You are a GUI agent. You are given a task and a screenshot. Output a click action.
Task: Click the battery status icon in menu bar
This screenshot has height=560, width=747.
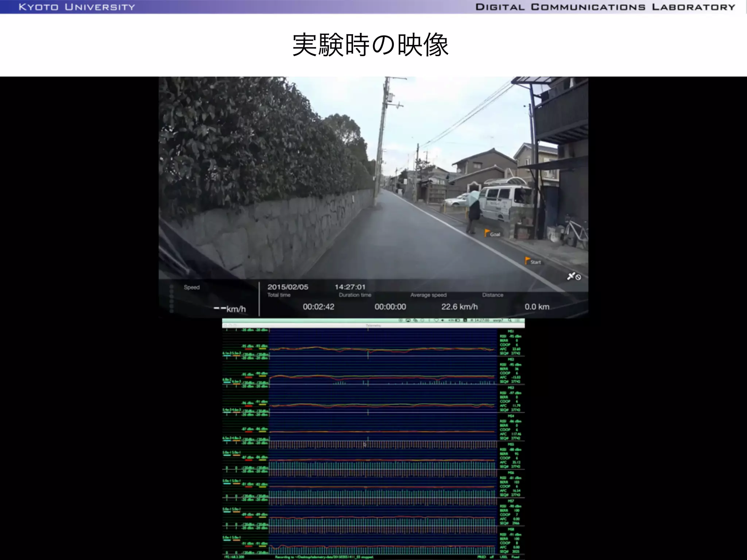457,320
